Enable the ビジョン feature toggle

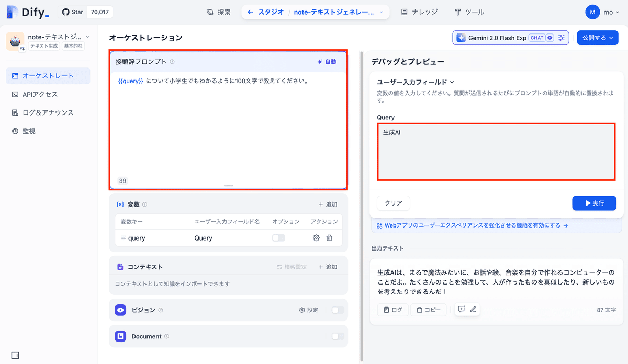pyautogui.click(x=339, y=310)
